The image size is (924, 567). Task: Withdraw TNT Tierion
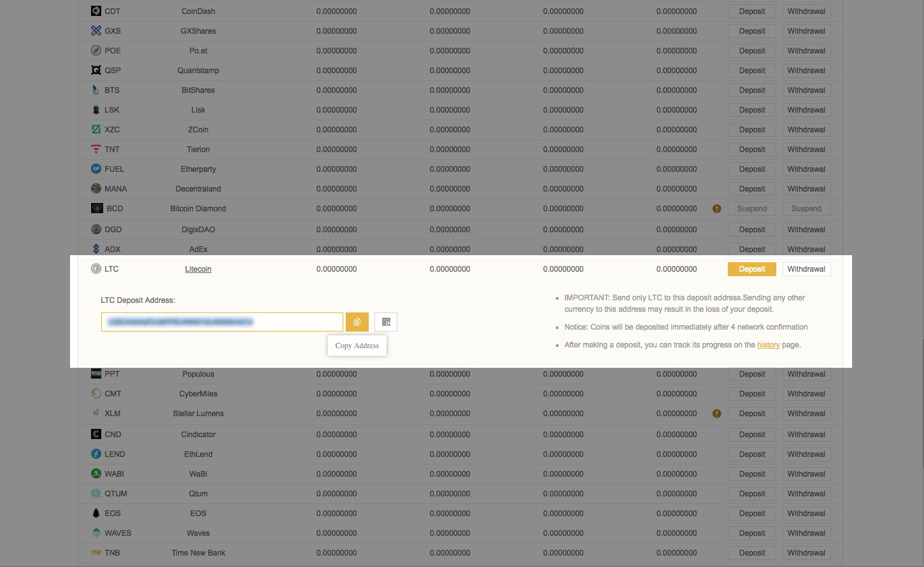(x=806, y=150)
